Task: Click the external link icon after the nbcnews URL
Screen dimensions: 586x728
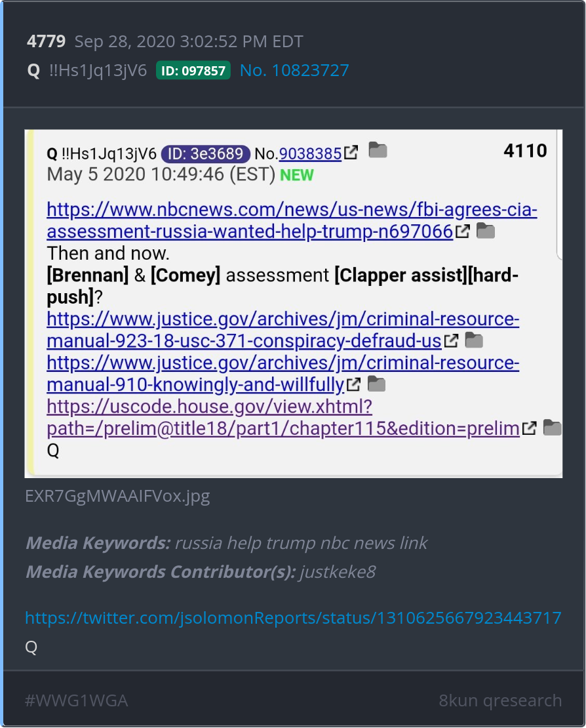Action: (x=463, y=231)
